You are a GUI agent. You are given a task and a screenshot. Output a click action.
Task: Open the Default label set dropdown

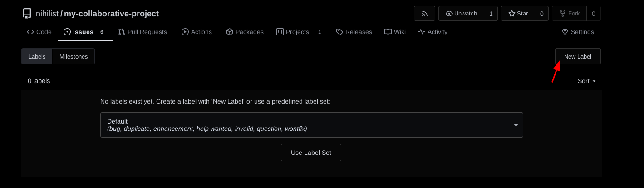tap(311, 125)
